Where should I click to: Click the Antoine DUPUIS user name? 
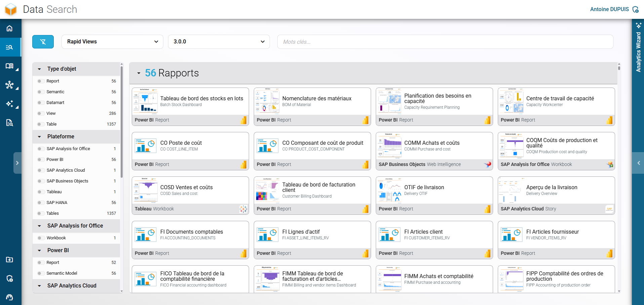(x=609, y=9)
